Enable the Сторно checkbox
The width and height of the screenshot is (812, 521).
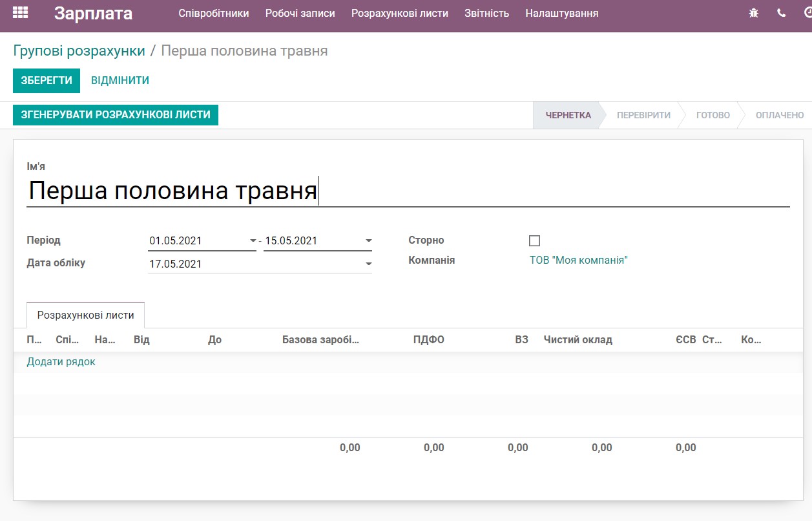coord(534,240)
